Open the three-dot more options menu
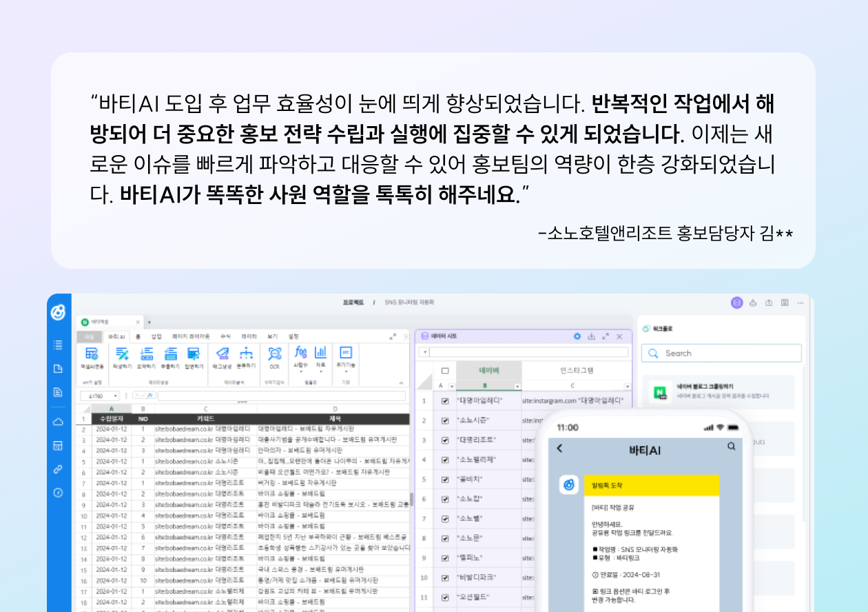The image size is (868, 612). tap(800, 303)
